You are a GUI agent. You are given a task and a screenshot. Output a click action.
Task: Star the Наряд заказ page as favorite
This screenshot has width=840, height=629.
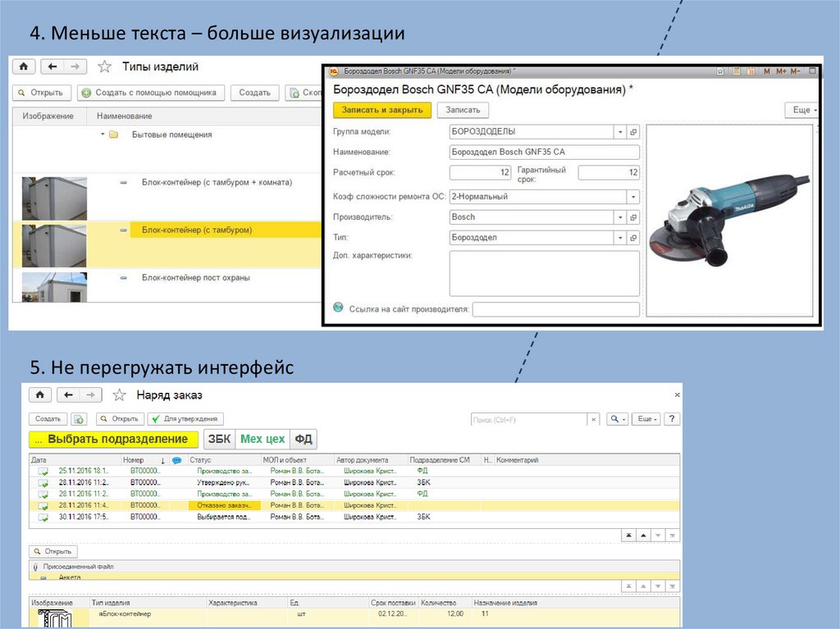119,394
